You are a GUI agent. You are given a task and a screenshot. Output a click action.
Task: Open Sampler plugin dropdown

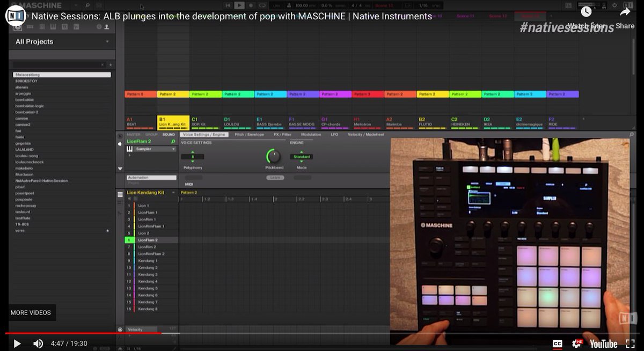(x=173, y=149)
